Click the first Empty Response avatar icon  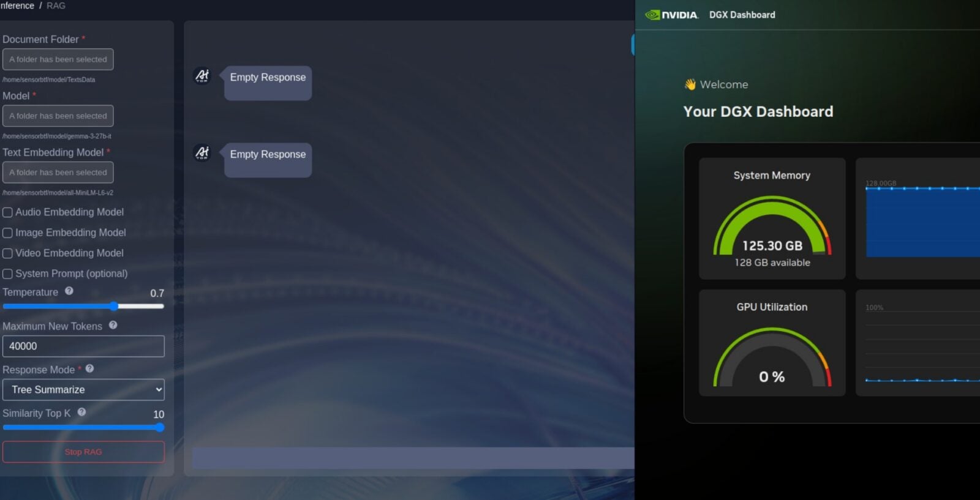(x=202, y=76)
